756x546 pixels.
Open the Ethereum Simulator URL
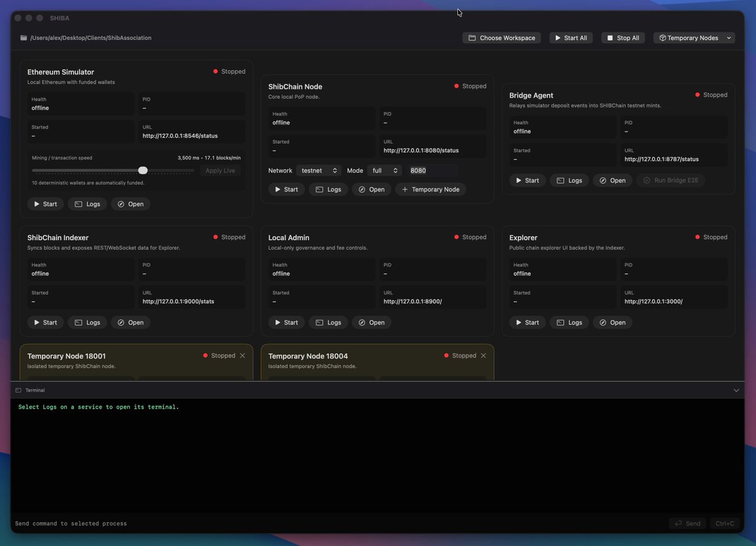(131, 204)
